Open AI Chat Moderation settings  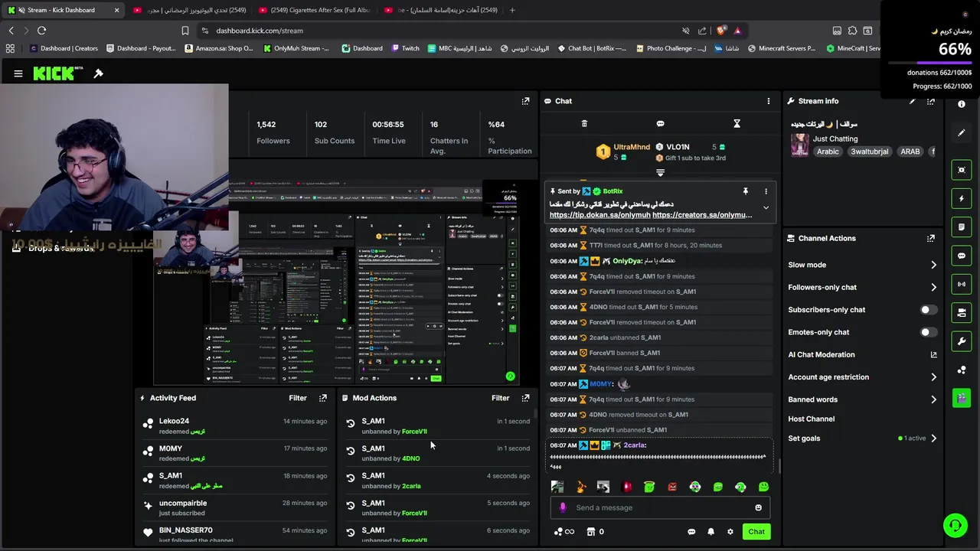(x=862, y=355)
